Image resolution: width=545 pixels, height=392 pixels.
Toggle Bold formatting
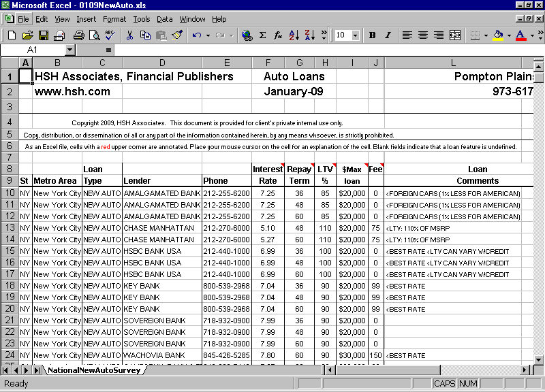pos(372,35)
